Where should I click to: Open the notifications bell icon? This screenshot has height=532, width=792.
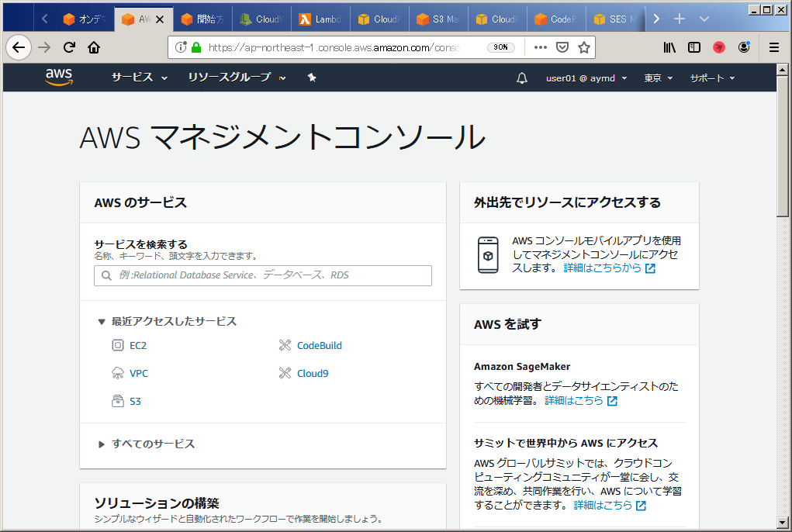click(x=522, y=78)
